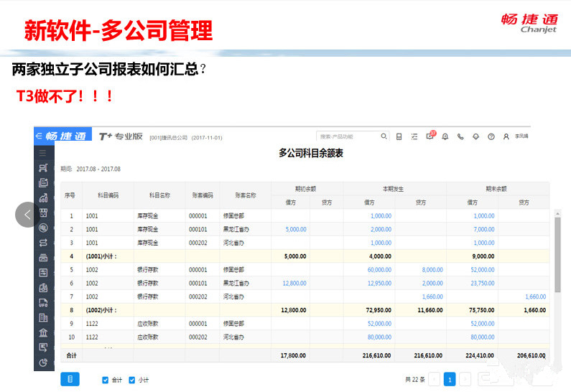Open the 23,750.00 ending balance link
The image size is (571, 392).
coord(483,283)
